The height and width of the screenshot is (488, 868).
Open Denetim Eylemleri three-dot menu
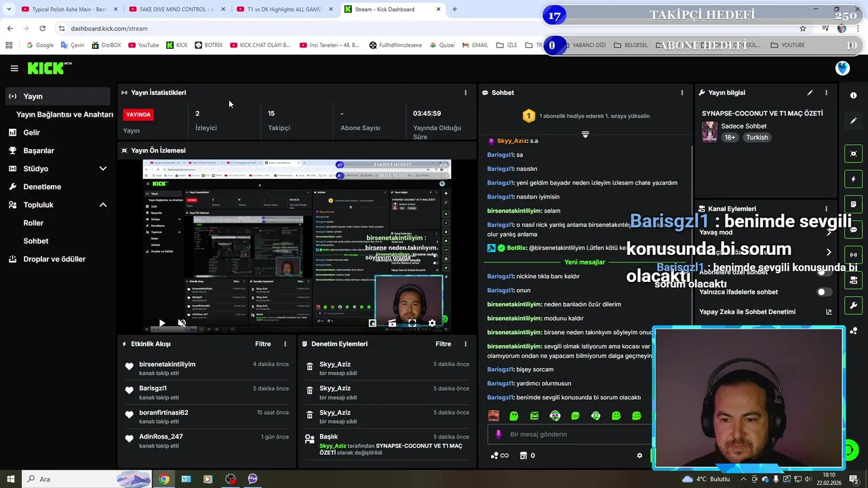pyautogui.click(x=465, y=344)
